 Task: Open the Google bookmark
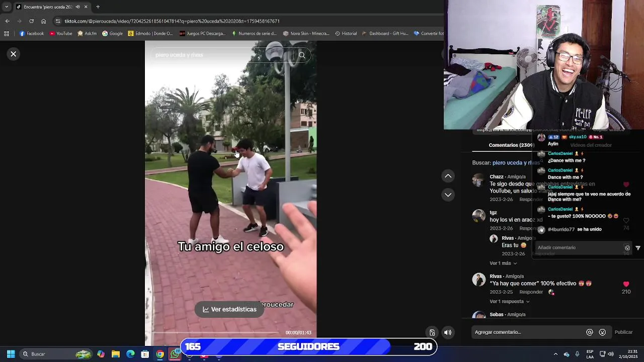[112, 34]
